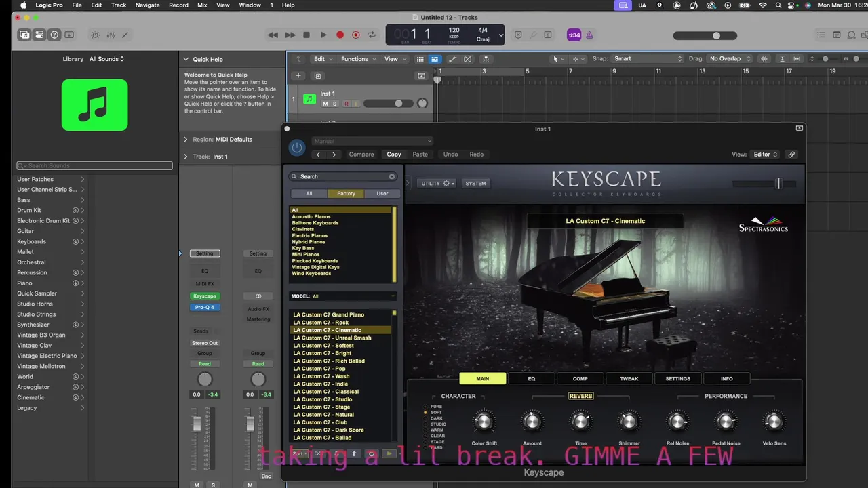Open the Manual preset dropdown in plug-in window
This screenshot has height=488, width=868.
click(372, 141)
